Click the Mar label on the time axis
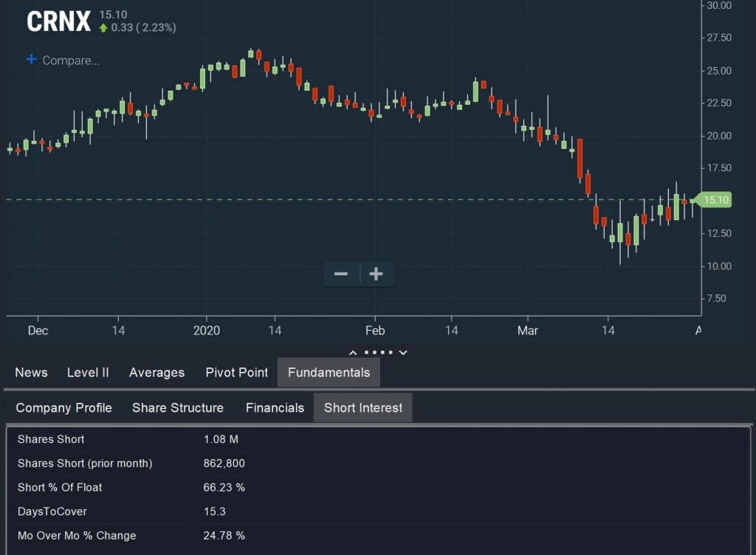Viewport: 756px width, 555px height. [x=527, y=331]
